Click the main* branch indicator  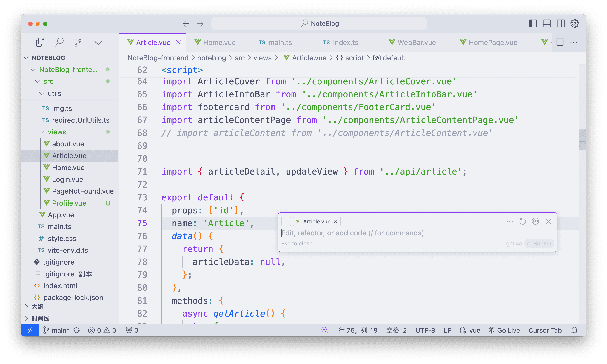coord(56,330)
